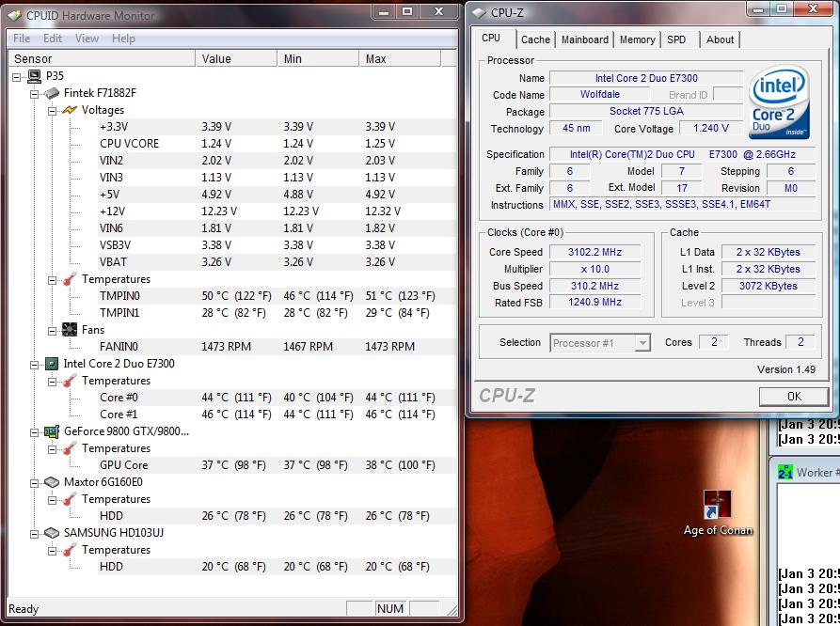Click the Rated FSB value 1240.9 MHz
The image size is (840, 626).
pos(594,303)
